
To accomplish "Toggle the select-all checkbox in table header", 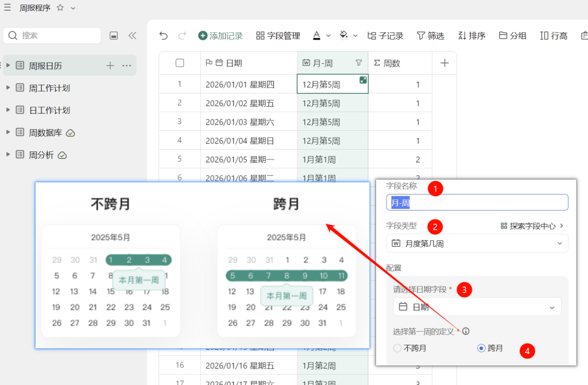I will click(180, 63).
